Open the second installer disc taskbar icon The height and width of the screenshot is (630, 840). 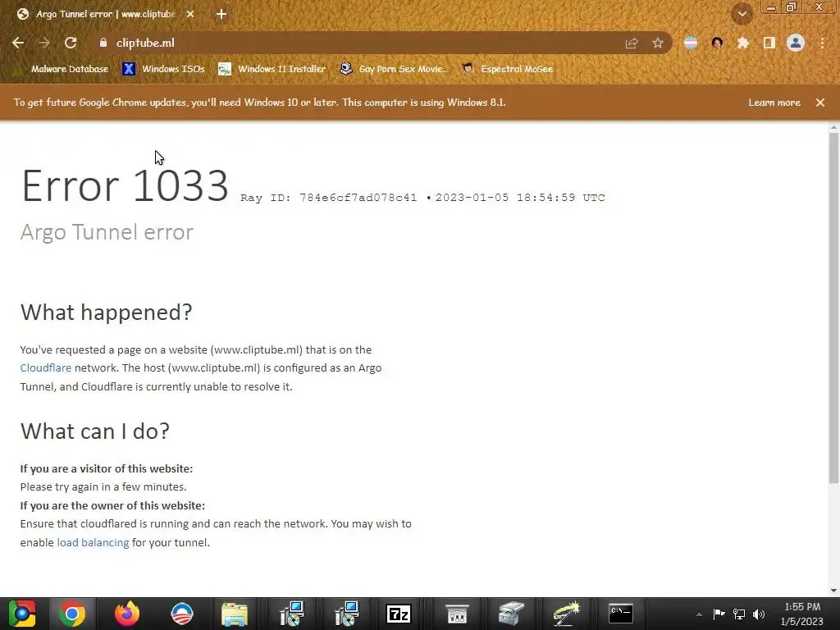tap(347, 614)
